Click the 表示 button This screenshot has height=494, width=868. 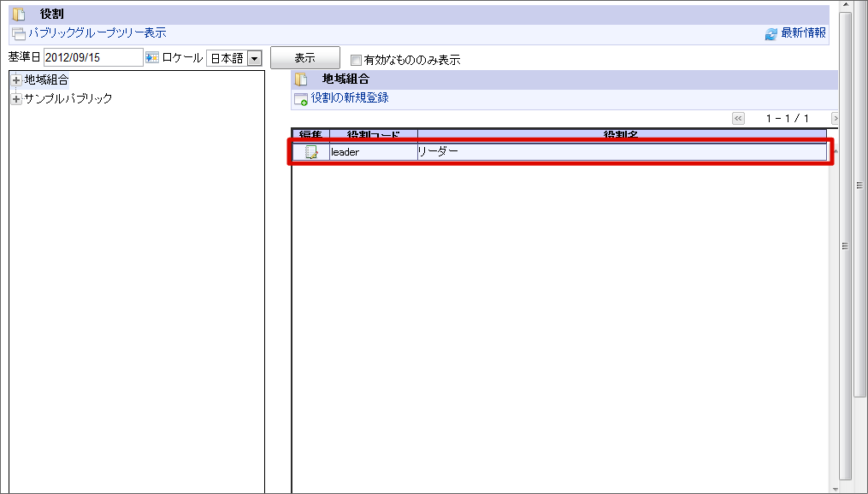[305, 57]
